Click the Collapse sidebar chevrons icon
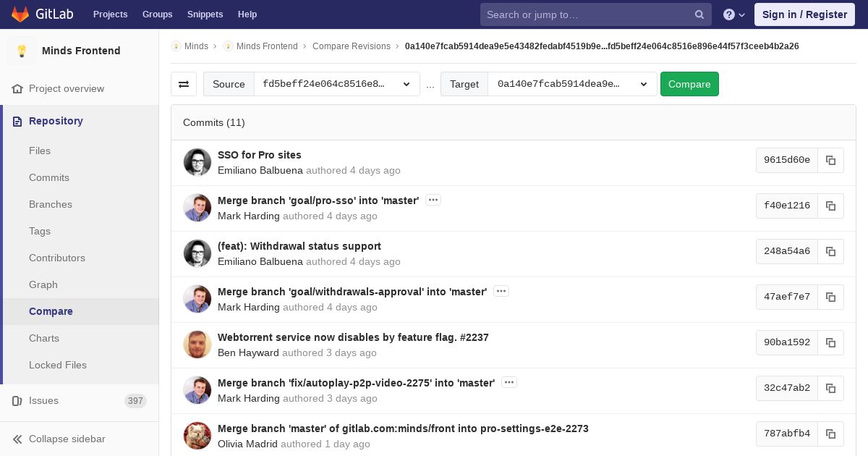This screenshot has width=868, height=456. (x=17, y=439)
